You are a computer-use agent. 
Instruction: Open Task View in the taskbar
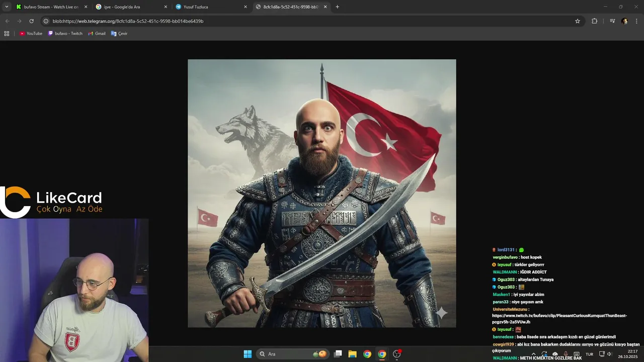tap(338, 354)
